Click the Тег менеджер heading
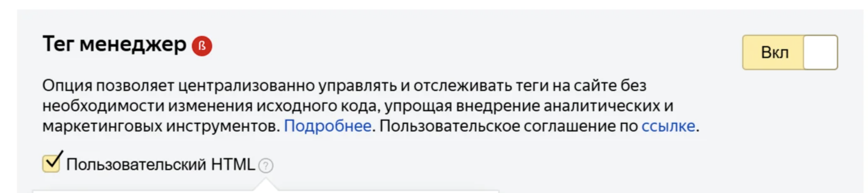Screen dimensions: 868x193 (x=114, y=45)
